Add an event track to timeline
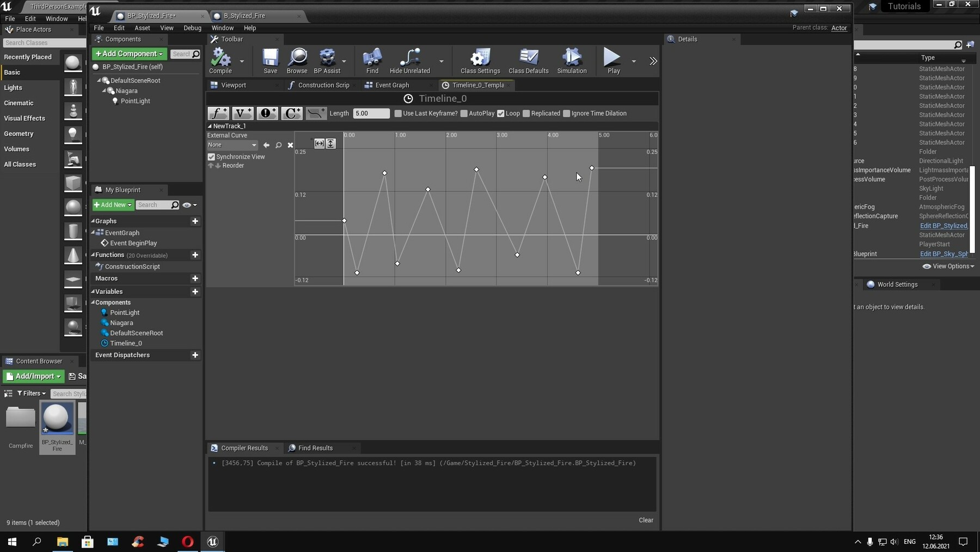Image resolution: width=980 pixels, height=552 pixels. pos(267,113)
